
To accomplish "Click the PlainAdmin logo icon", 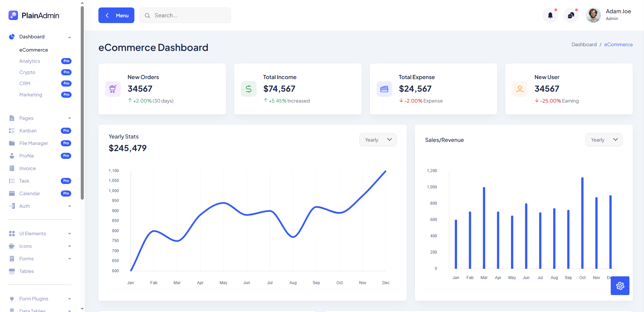I will pos(13,15).
